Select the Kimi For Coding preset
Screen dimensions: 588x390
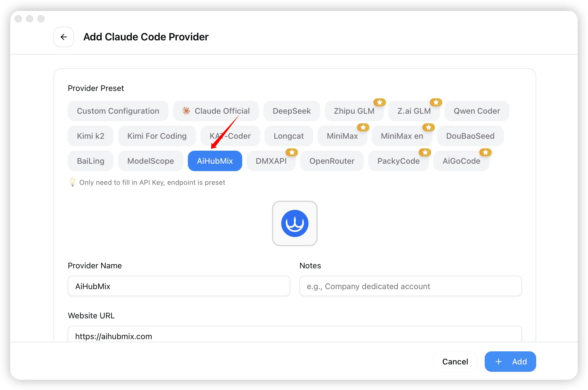click(x=157, y=136)
